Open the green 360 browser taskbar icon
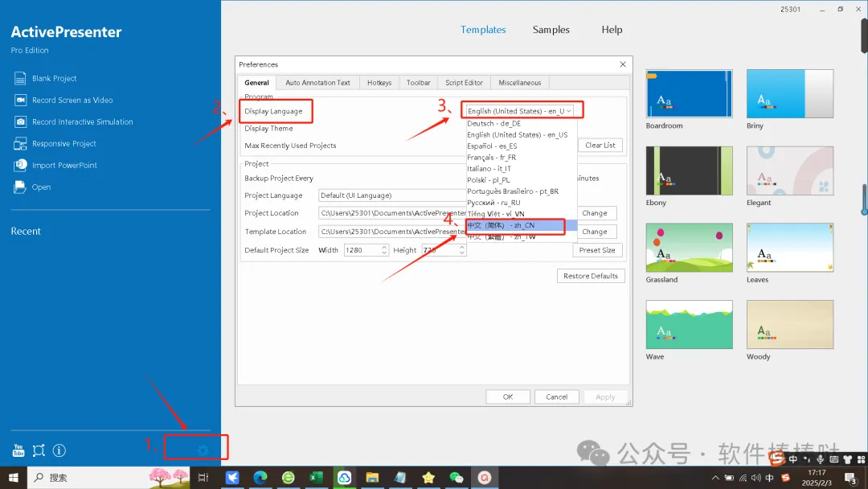This screenshot has width=868, height=489. click(x=289, y=478)
